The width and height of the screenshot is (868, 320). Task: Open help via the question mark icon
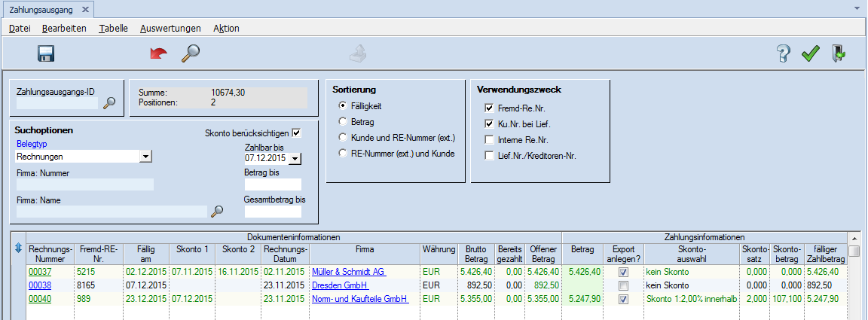(784, 53)
